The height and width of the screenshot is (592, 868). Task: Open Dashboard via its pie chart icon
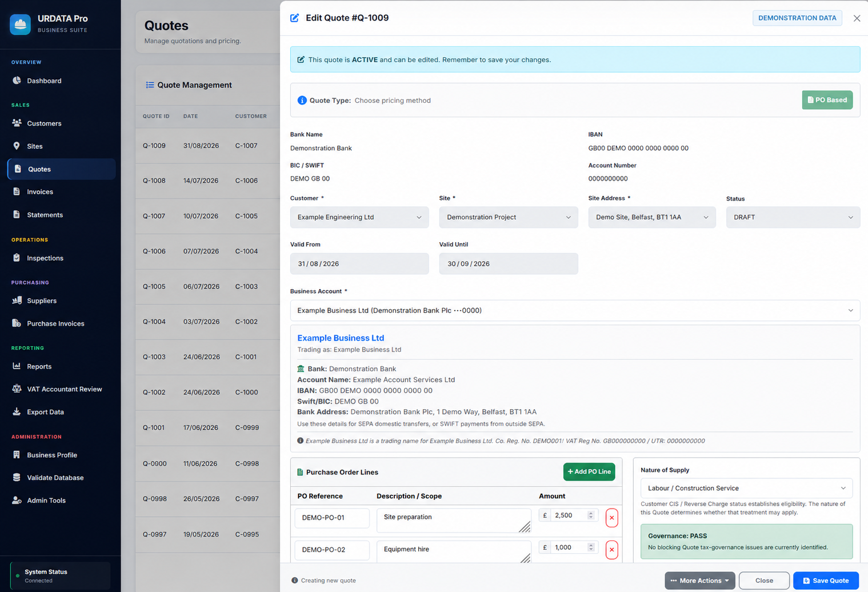[17, 81]
